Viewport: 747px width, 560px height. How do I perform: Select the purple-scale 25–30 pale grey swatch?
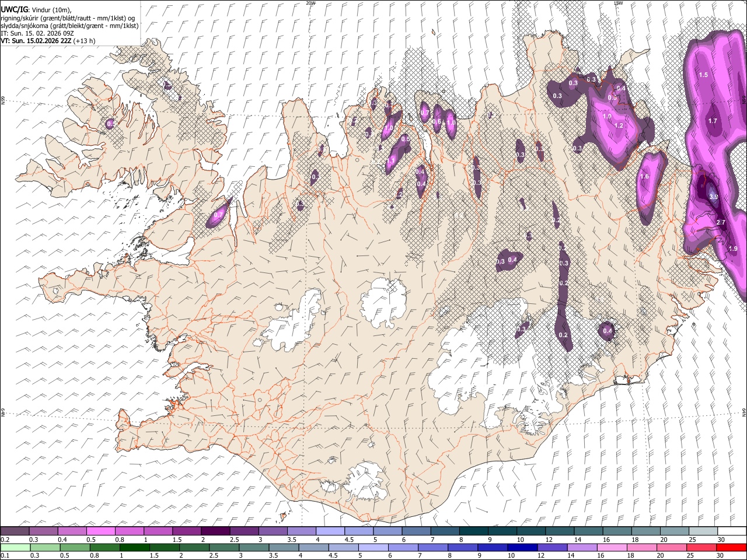(703, 531)
